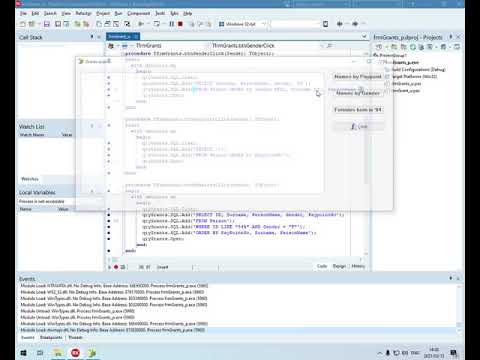Open File Explorer from the taskbar

coord(58,353)
